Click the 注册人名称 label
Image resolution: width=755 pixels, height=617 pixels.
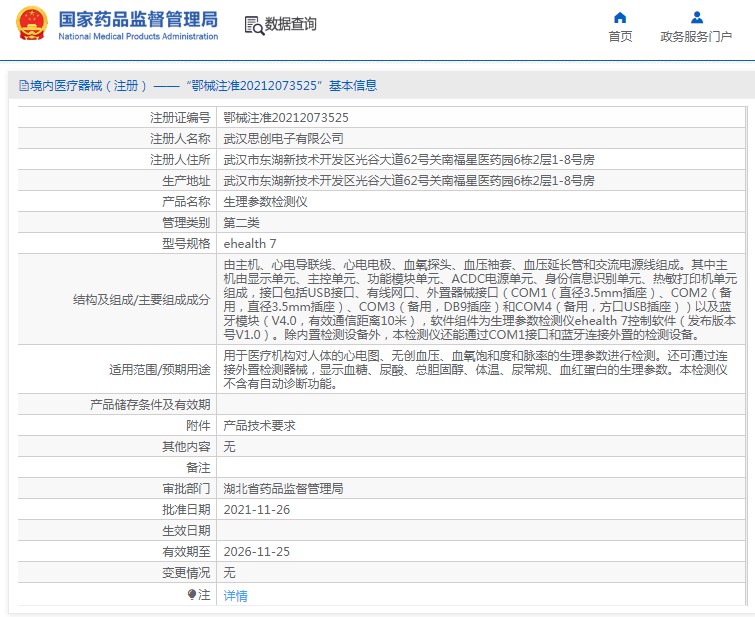click(x=180, y=139)
